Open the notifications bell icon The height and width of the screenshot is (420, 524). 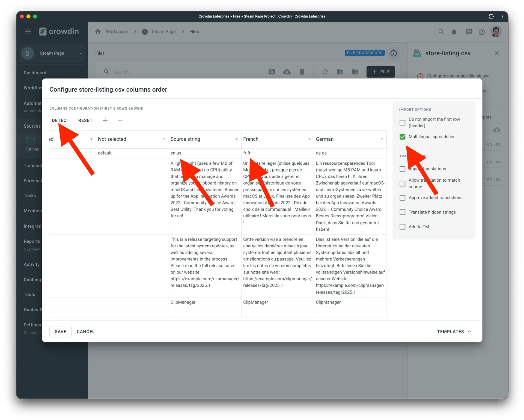454,32
